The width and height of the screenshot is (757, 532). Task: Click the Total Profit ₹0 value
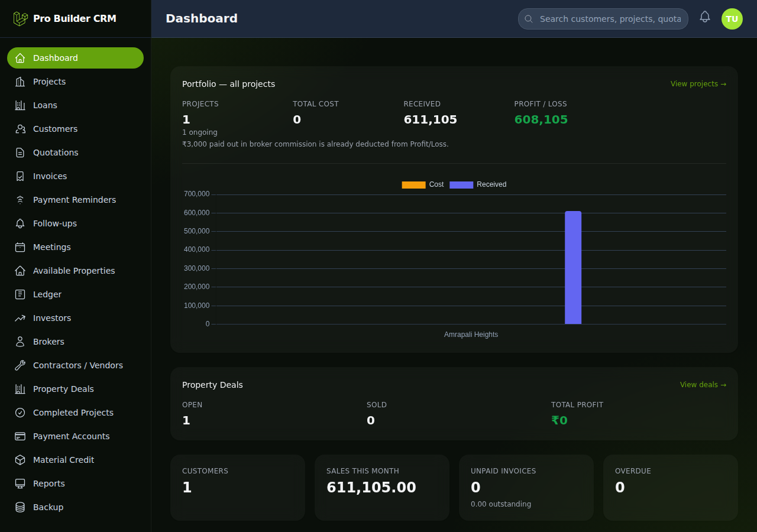pos(559,420)
